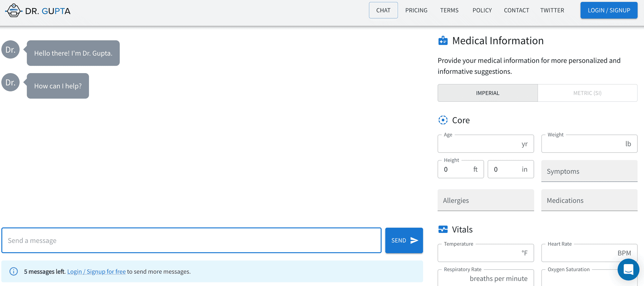Click the Login / Signup button
The image size is (644, 286).
click(609, 10)
